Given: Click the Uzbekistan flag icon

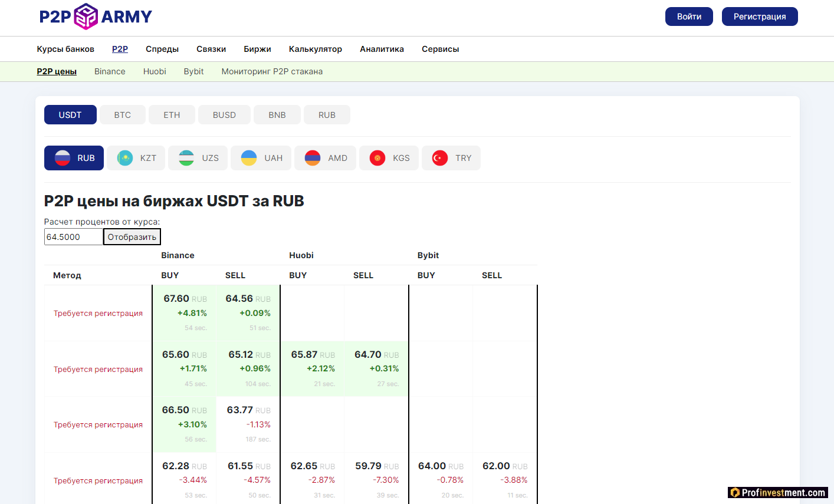Looking at the screenshot, I should (186, 158).
